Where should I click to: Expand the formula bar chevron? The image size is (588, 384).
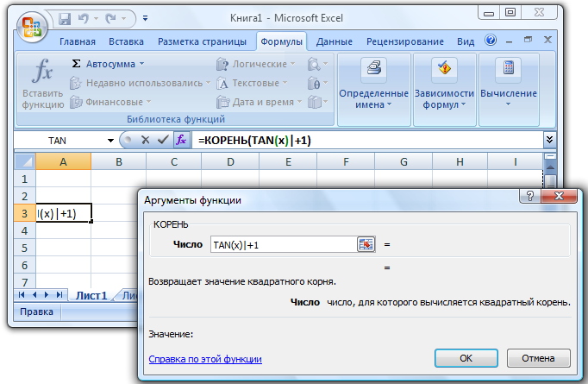[549, 140]
